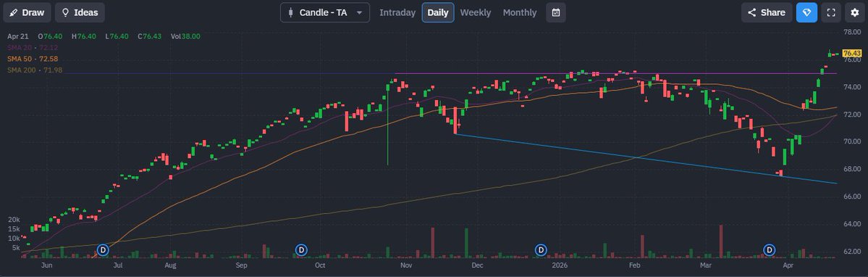
Task: Click the Sep label on time axis
Action: (x=241, y=265)
